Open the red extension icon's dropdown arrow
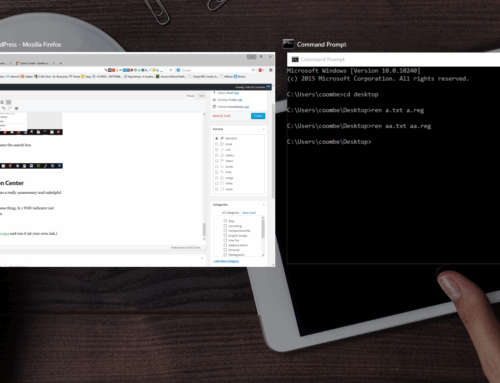 [264, 70]
